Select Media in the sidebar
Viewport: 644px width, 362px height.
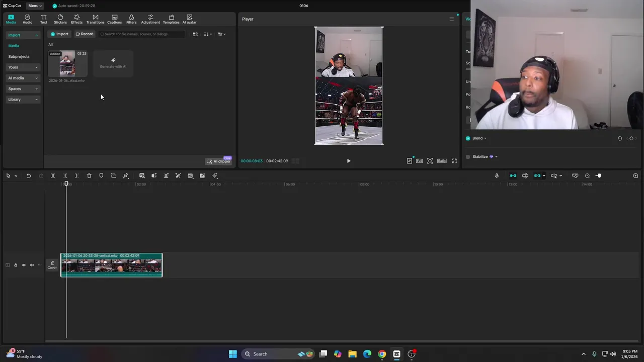point(14,46)
